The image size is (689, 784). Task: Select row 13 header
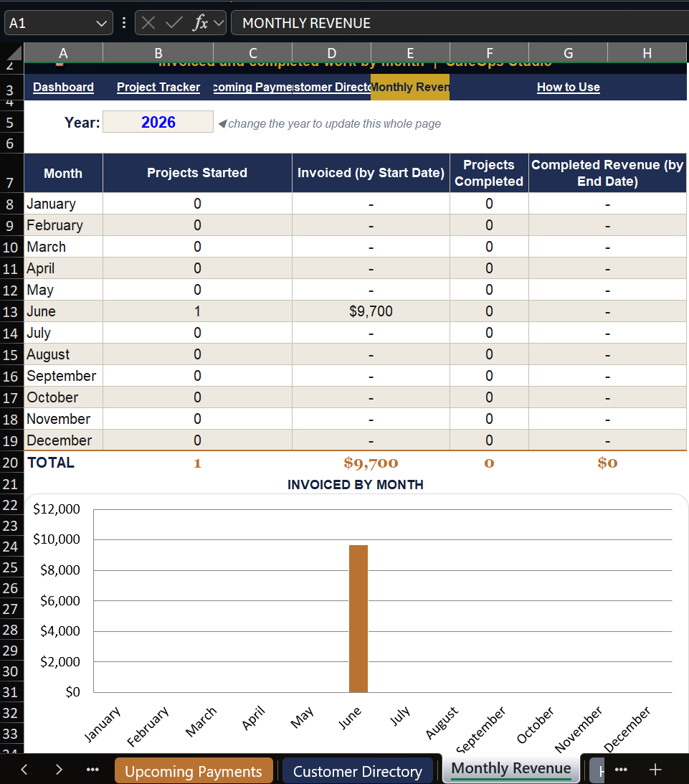pyautogui.click(x=11, y=312)
